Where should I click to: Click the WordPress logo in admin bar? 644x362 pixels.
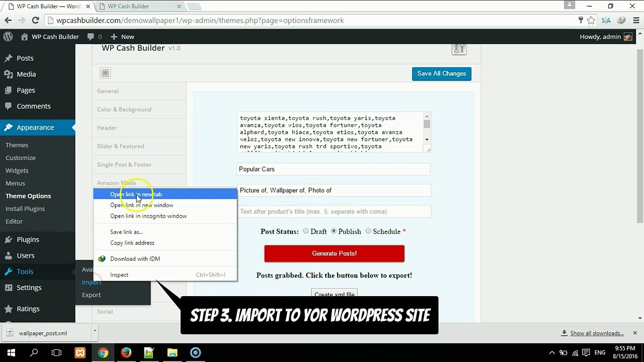coord(8,37)
